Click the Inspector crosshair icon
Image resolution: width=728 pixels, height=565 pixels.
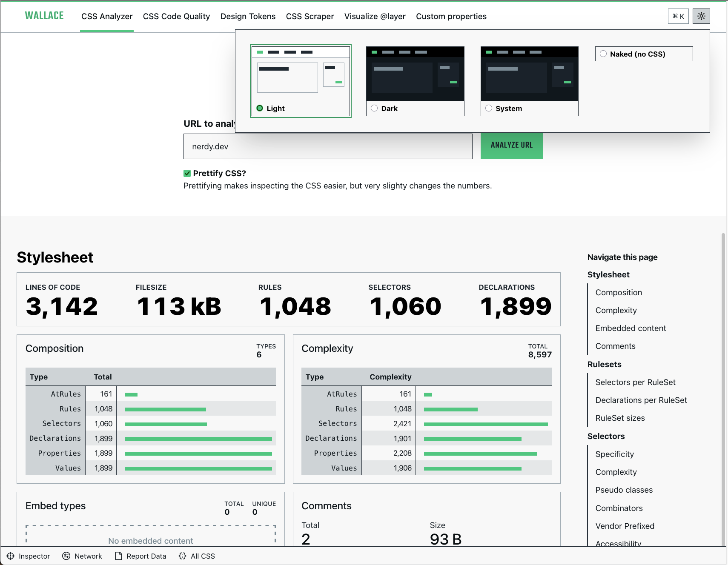[11, 556]
